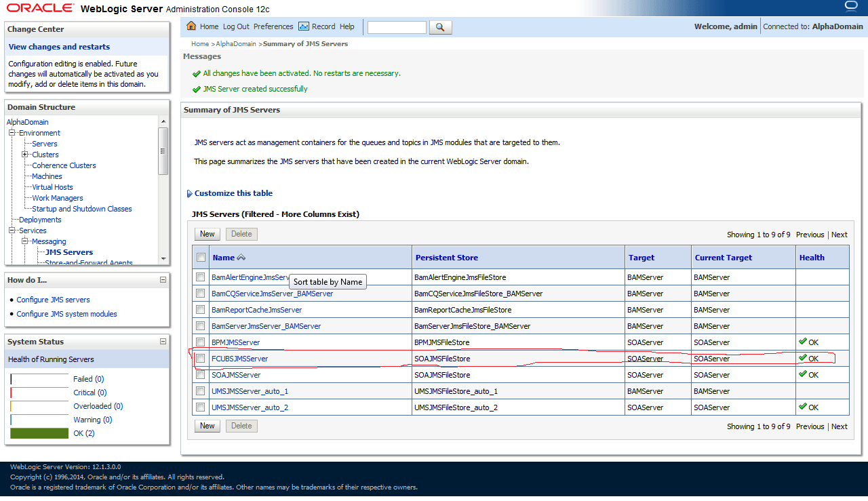Collapse the How do I panel
The width and height of the screenshot is (868, 501).
click(163, 279)
